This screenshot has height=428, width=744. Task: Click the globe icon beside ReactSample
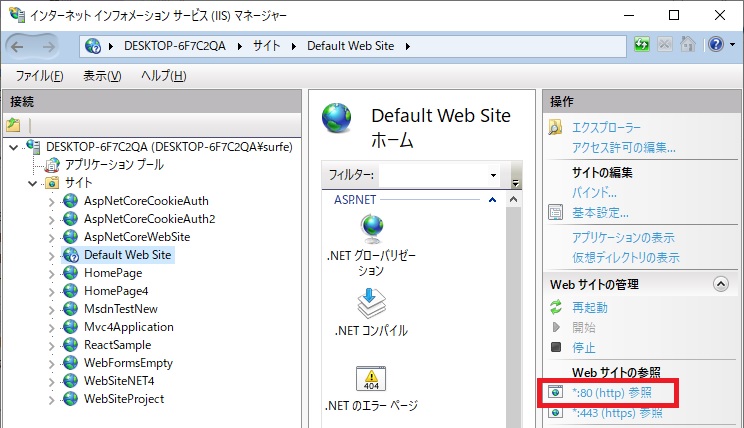[70, 345]
